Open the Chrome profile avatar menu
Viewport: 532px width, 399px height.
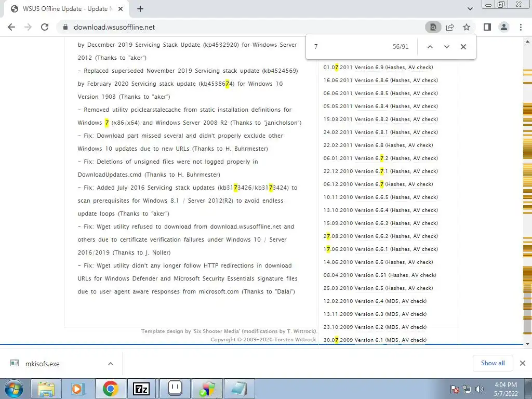(504, 27)
